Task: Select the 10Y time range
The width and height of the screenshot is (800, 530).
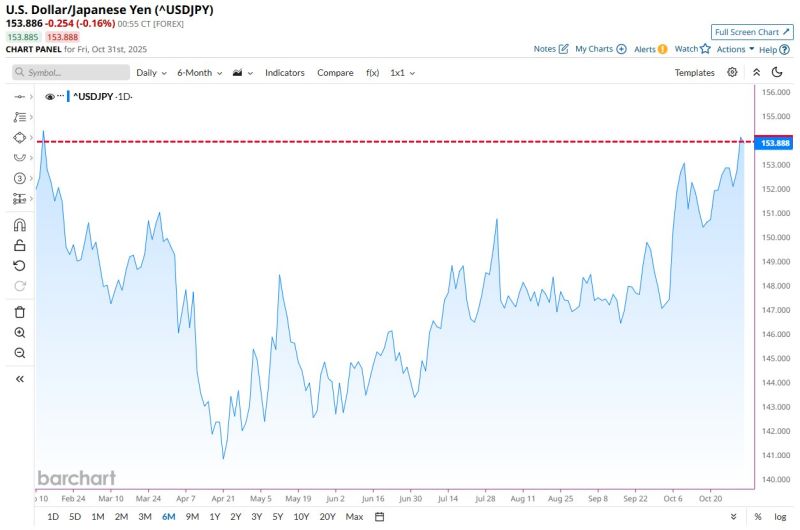Action: 302,517
